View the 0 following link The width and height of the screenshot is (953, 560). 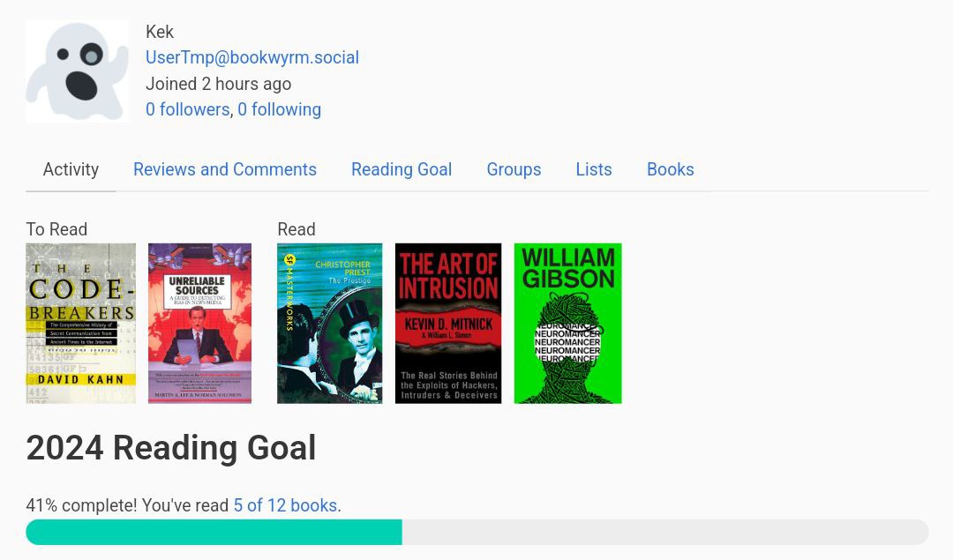pos(280,109)
